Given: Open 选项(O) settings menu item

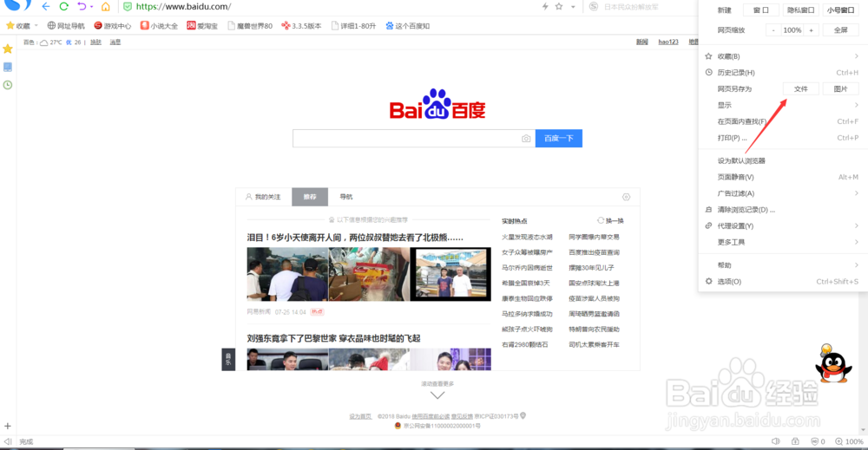Looking at the screenshot, I should (x=782, y=282).
